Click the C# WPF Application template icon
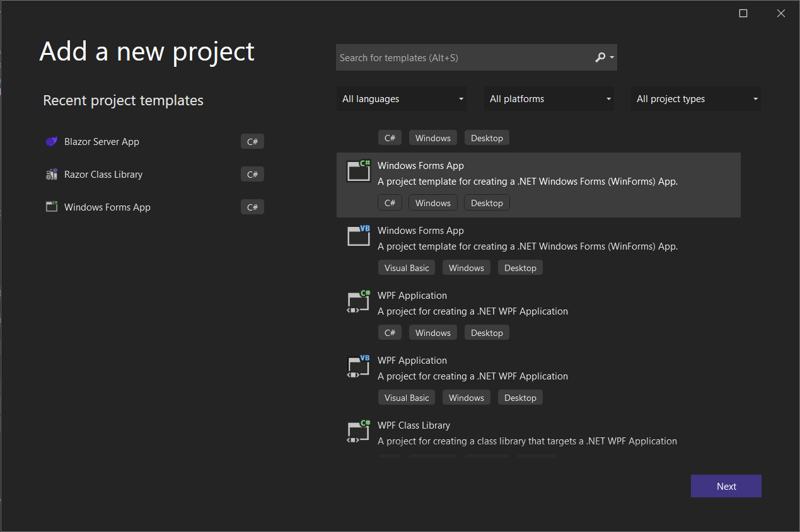Image resolution: width=800 pixels, height=532 pixels. (359, 301)
